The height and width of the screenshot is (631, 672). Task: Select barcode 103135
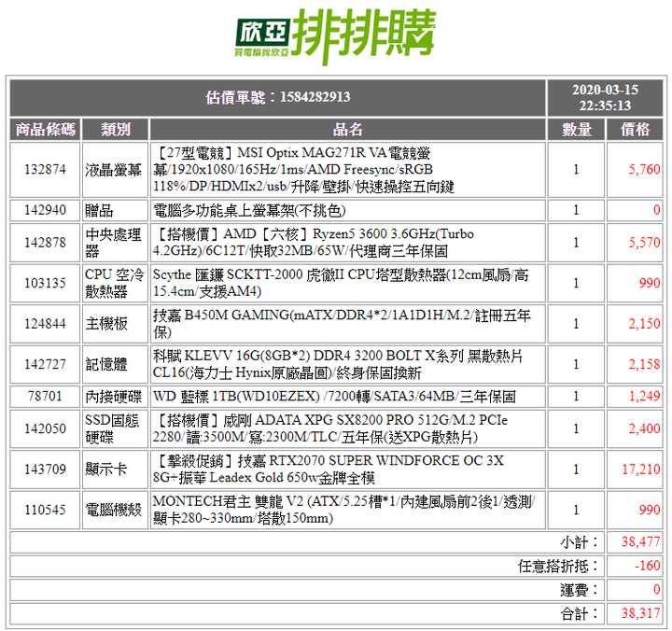click(45, 284)
